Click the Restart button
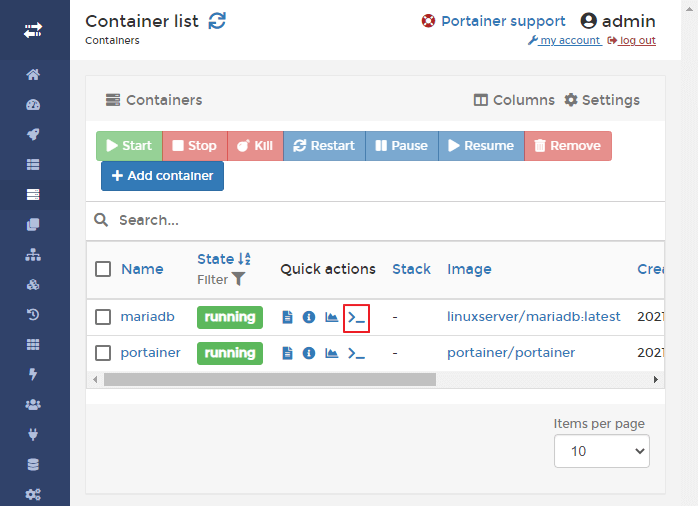This screenshot has width=698, height=506. pyautogui.click(x=324, y=146)
